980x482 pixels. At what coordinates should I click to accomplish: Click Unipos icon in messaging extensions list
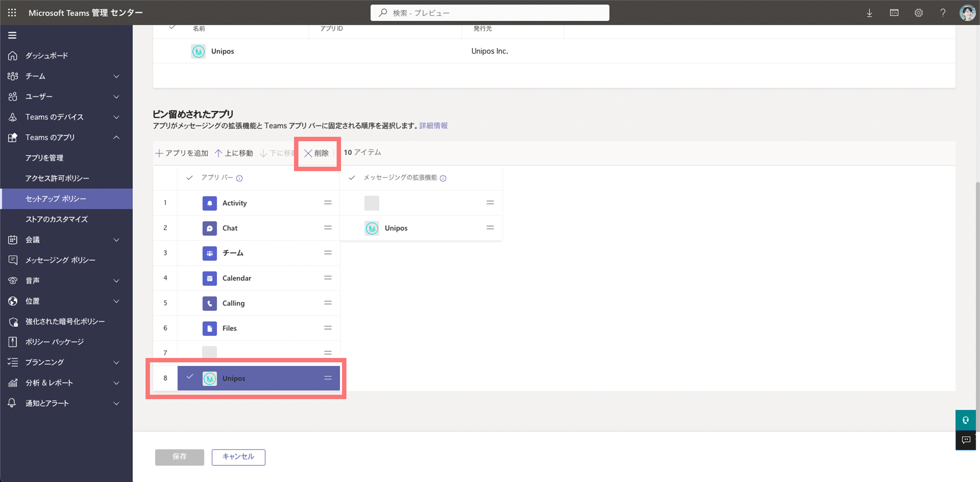coord(372,228)
